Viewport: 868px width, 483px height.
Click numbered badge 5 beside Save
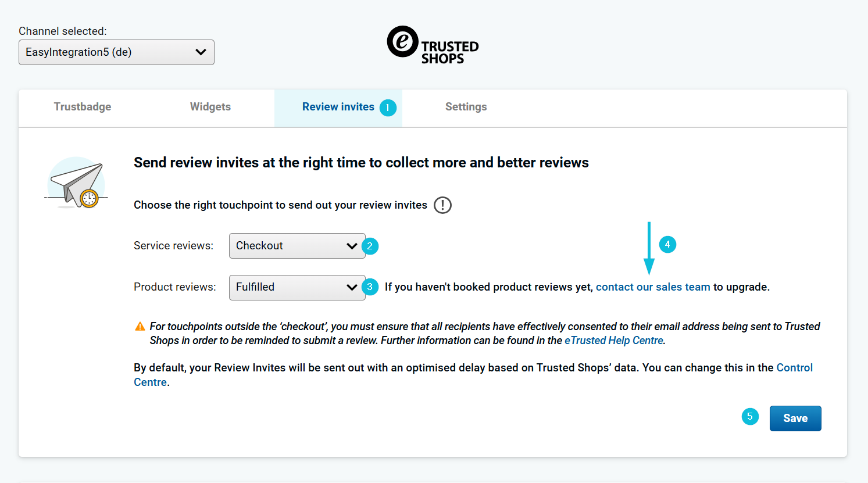click(x=750, y=416)
